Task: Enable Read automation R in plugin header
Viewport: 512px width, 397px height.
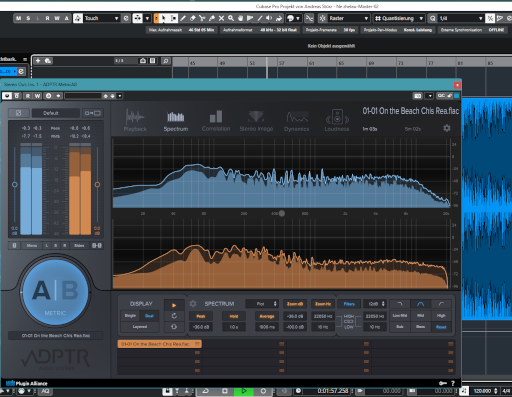Action: [x=28, y=96]
